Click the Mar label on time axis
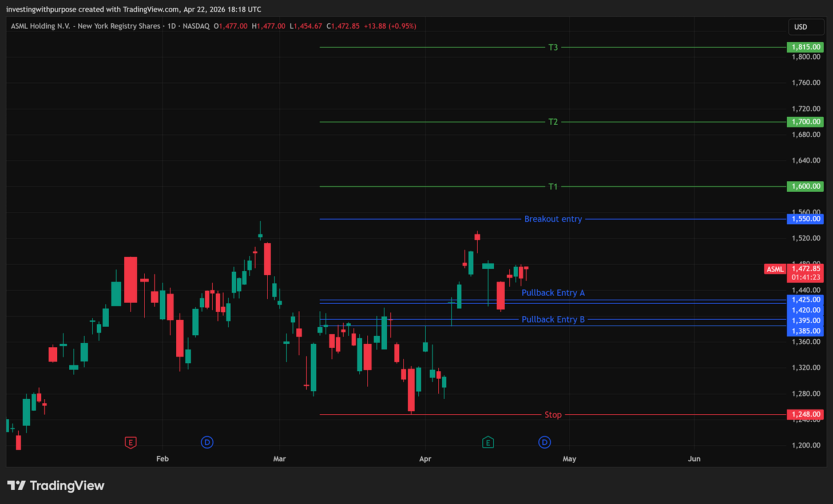The image size is (833, 504). (279, 459)
